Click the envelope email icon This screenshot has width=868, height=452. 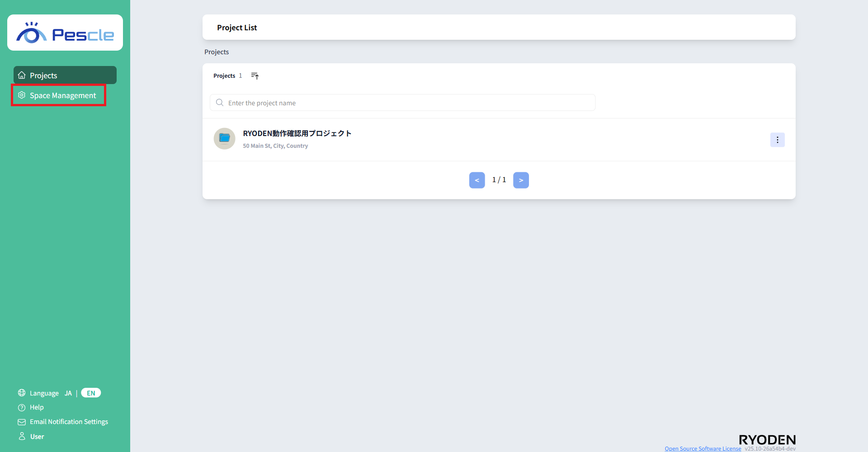pos(22,422)
